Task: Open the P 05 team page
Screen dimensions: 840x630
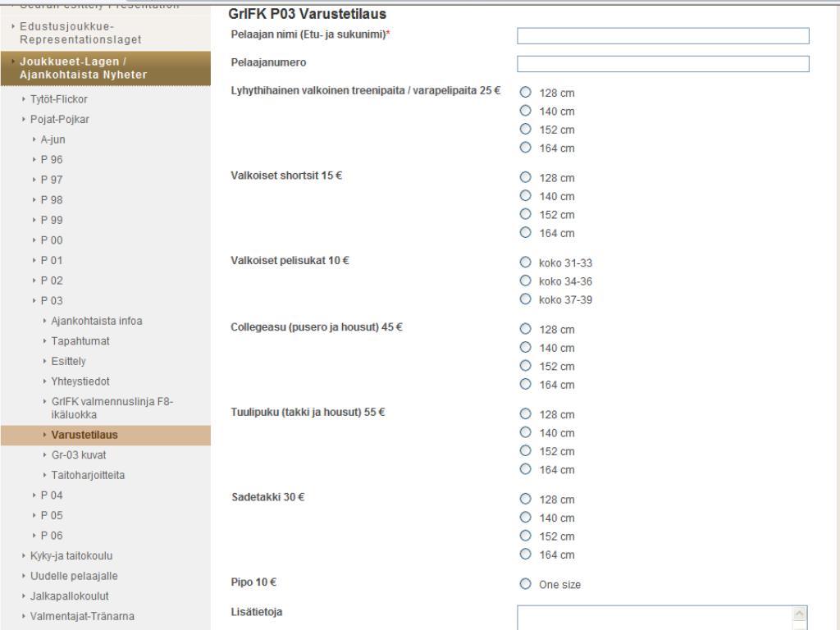Action: 52,515
